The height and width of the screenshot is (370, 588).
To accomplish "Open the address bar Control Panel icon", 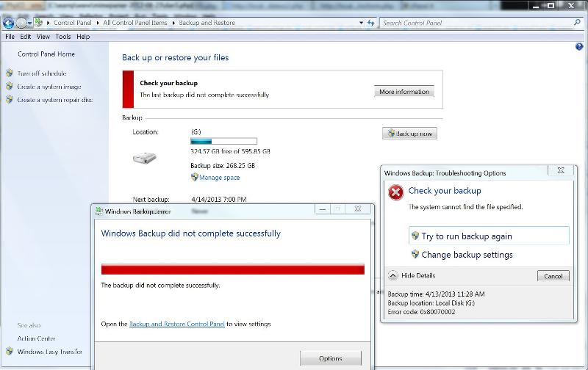I will (x=39, y=23).
